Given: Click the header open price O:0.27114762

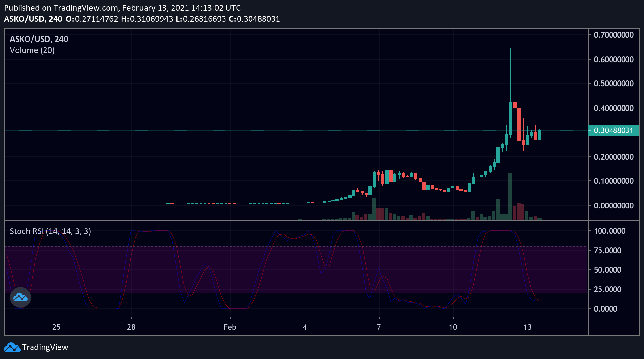Looking at the screenshot, I should pyautogui.click(x=92, y=19).
